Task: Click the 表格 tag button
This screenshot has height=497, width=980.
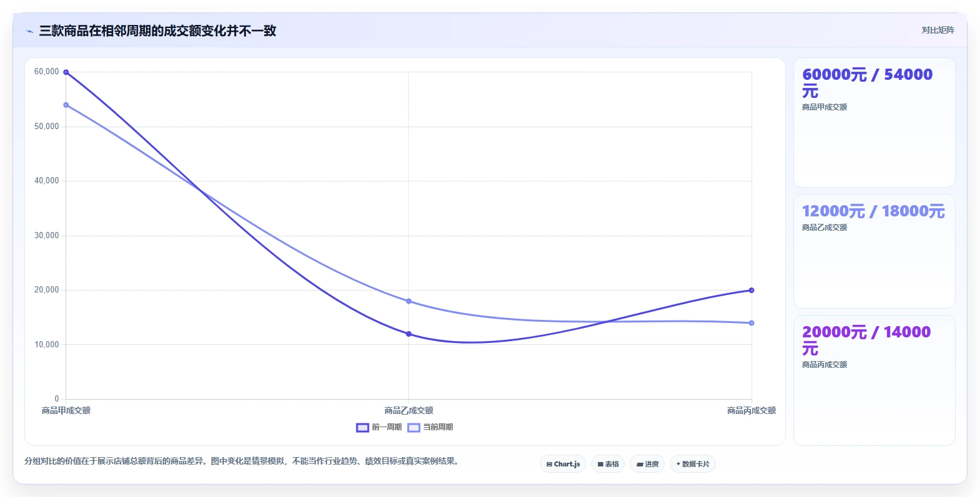Action: coord(608,464)
